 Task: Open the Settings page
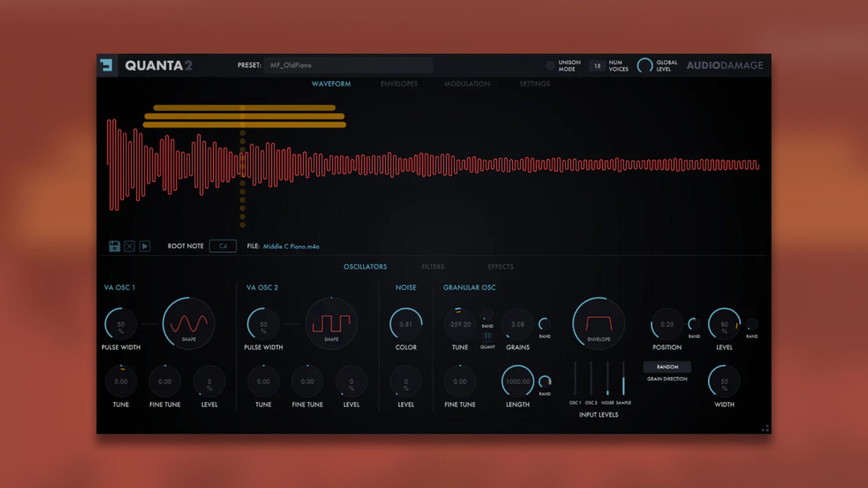[x=534, y=84]
